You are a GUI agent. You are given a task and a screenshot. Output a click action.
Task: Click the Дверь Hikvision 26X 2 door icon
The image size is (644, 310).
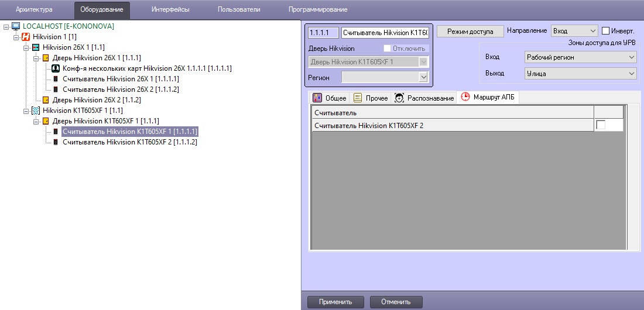[x=46, y=100]
